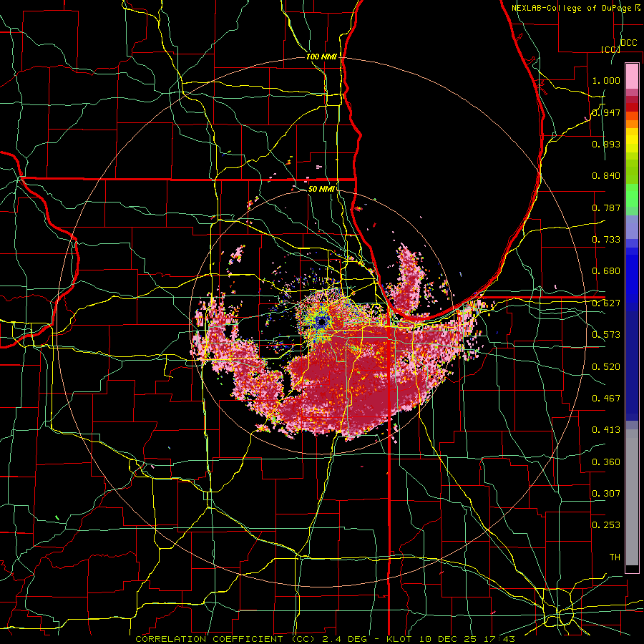This screenshot has width=644, height=644.
Task: Select the 0.253 legend value
Action: tap(606, 525)
